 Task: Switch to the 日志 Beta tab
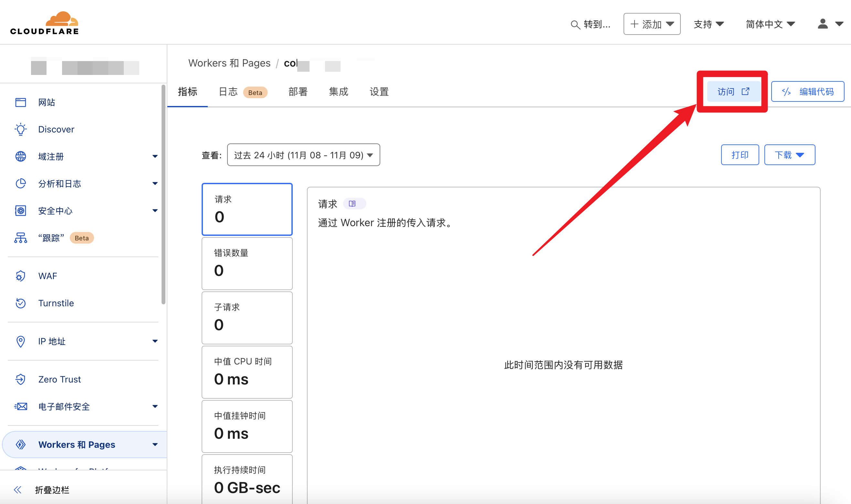point(243,92)
